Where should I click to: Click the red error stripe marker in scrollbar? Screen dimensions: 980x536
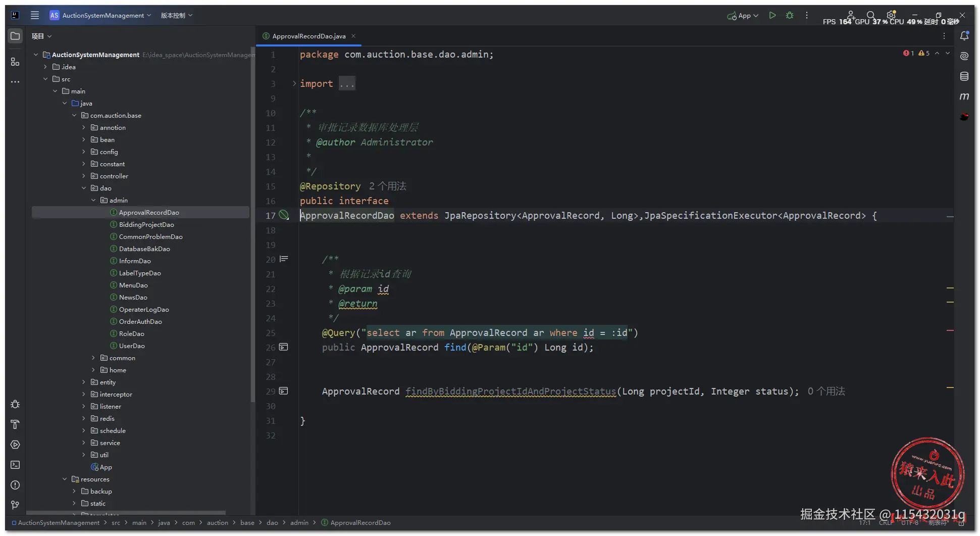[x=950, y=330]
